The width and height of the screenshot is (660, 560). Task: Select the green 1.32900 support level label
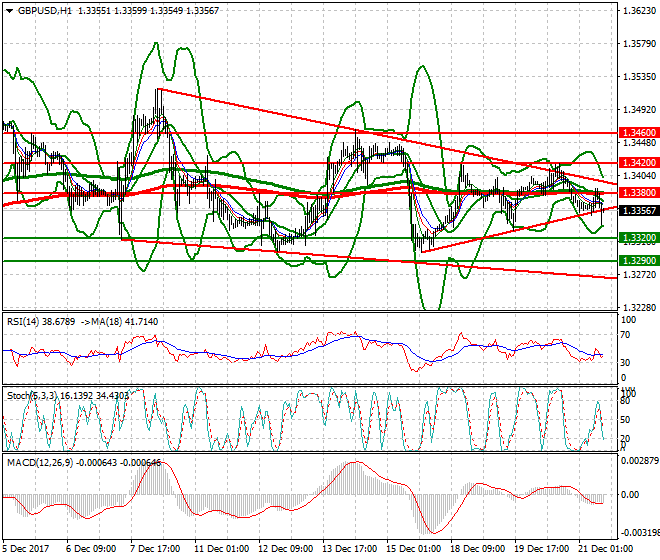pos(639,261)
